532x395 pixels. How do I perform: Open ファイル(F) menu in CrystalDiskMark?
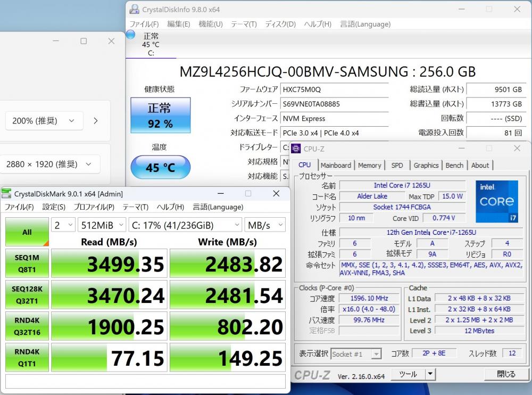pyautogui.click(x=19, y=207)
